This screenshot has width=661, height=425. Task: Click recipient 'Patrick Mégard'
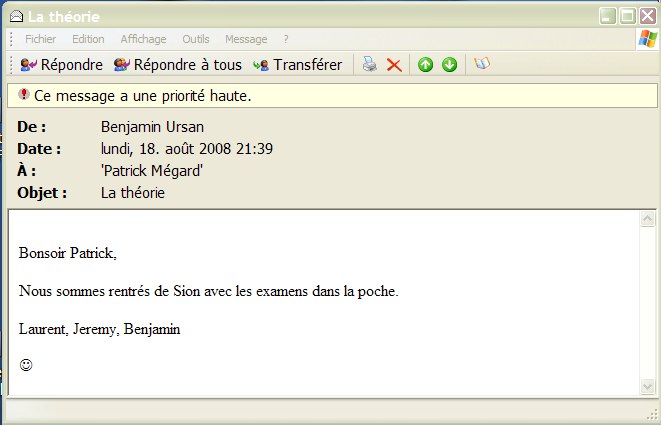[152, 171]
